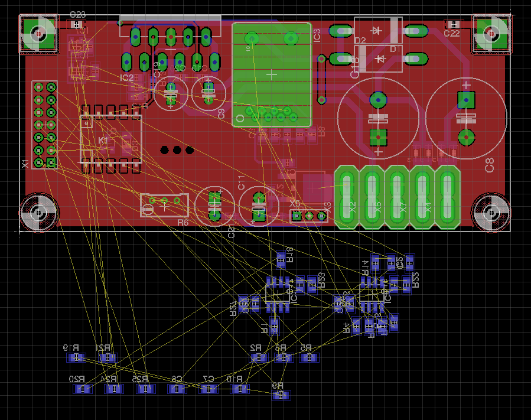Select resistor R9 at the bottom
531x420 pixels.
click(282, 395)
